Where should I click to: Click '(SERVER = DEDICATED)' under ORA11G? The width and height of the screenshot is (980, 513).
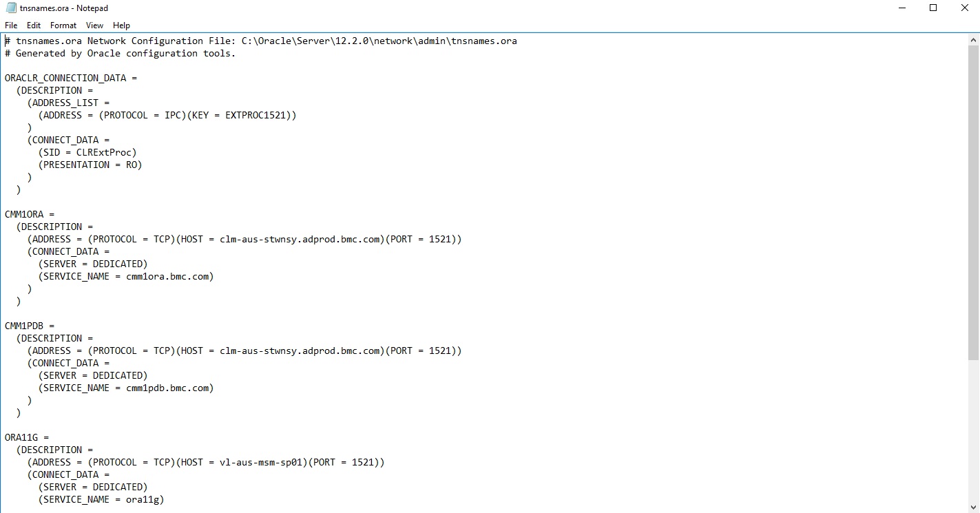93,487
